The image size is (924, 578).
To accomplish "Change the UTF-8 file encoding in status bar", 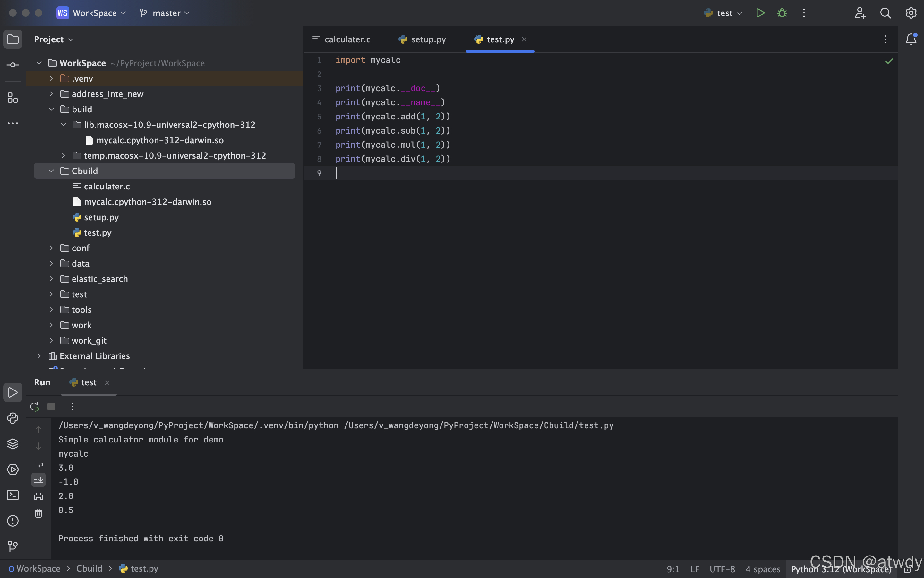I will tap(722, 569).
